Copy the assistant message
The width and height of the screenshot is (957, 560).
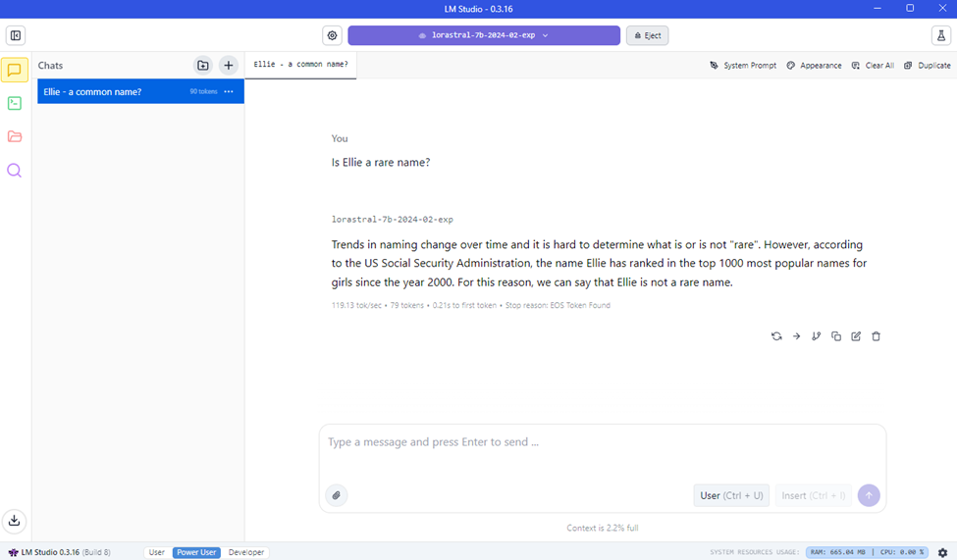(836, 336)
